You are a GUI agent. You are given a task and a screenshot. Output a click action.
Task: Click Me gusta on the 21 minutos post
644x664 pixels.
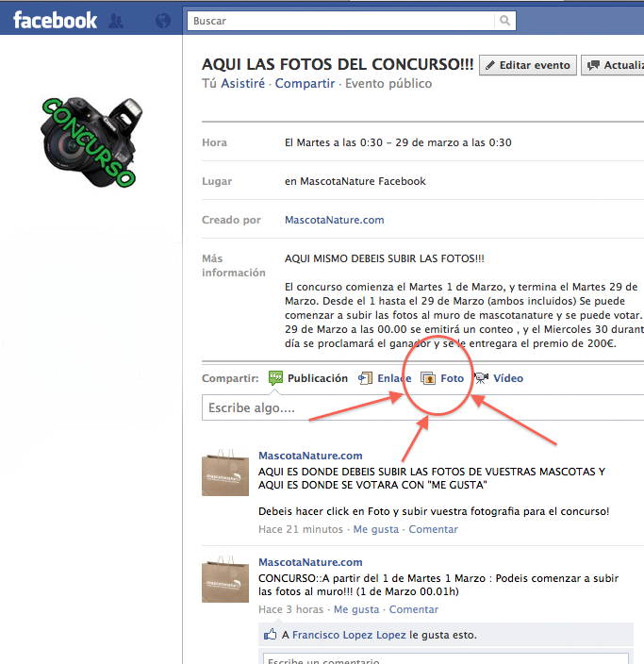pyautogui.click(x=375, y=529)
